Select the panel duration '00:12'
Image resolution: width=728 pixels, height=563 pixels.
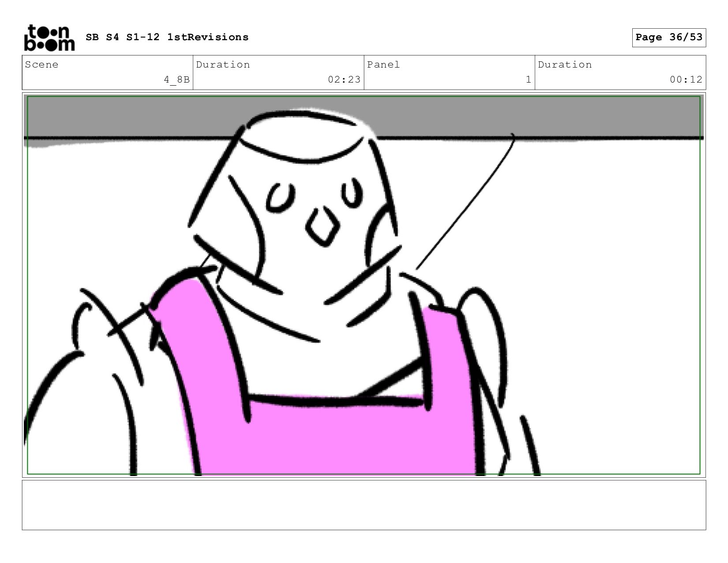pos(686,79)
